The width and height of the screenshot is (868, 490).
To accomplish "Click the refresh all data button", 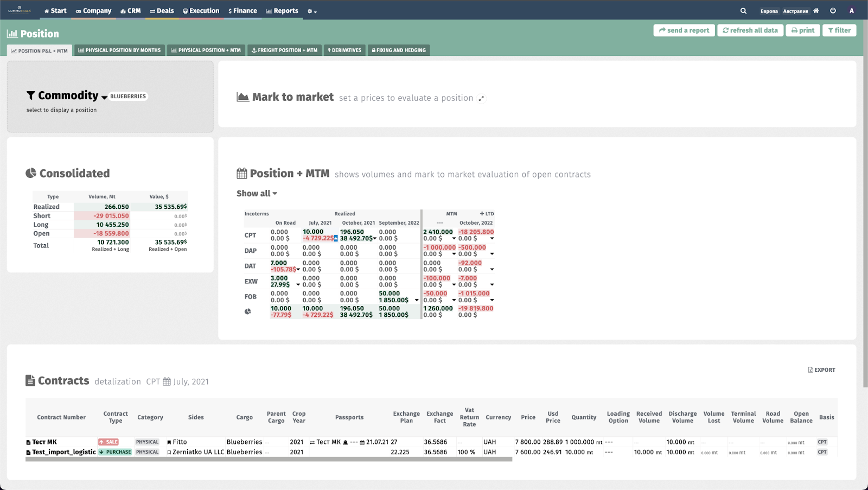I will (750, 30).
